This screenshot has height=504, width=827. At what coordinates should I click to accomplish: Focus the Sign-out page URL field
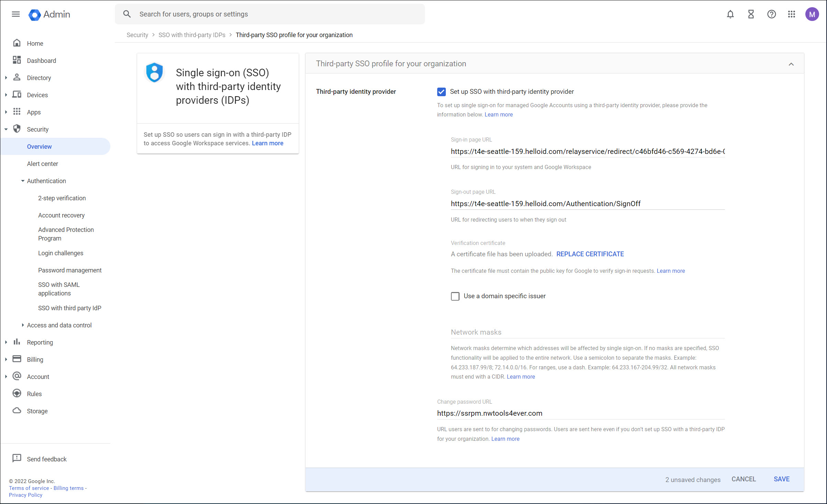588,204
